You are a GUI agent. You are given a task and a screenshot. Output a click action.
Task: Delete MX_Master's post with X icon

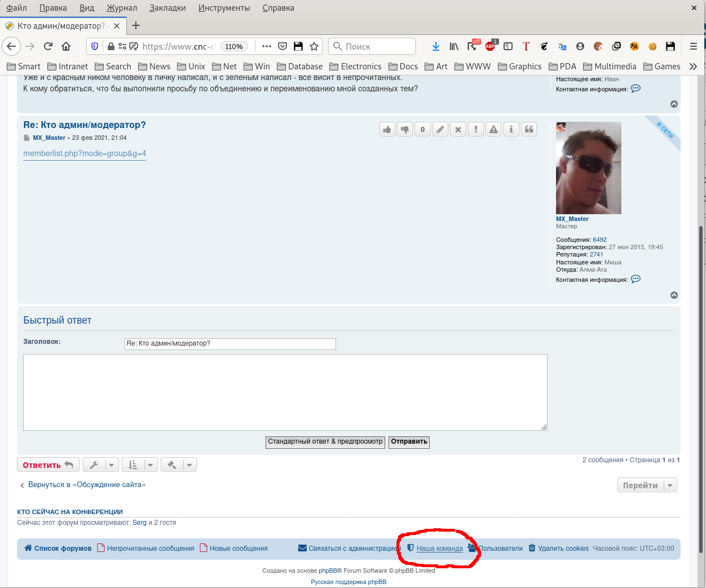click(458, 129)
